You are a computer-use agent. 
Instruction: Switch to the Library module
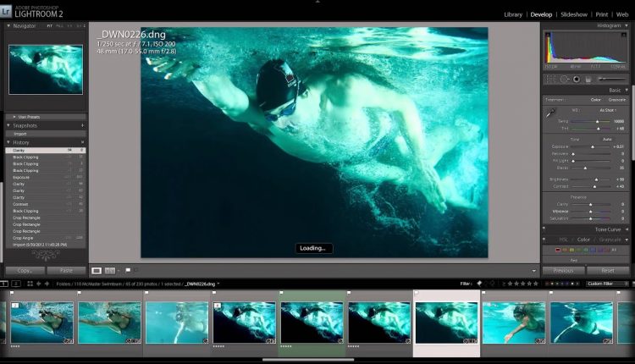click(x=513, y=14)
